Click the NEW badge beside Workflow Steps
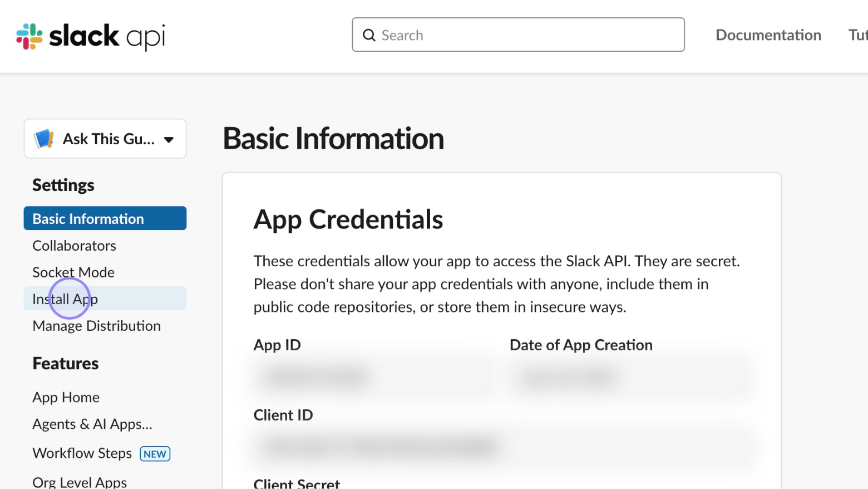Screen dimensions: 868x489 click(x=155, y=454)
